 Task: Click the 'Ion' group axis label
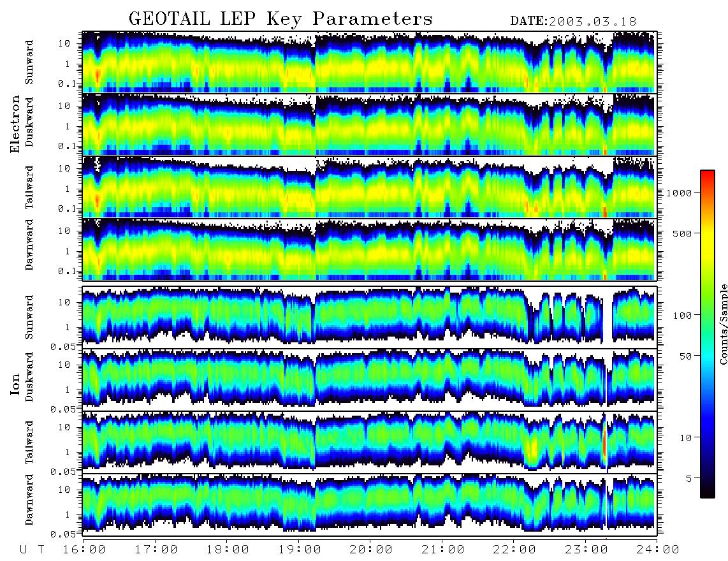pos(15,384)
